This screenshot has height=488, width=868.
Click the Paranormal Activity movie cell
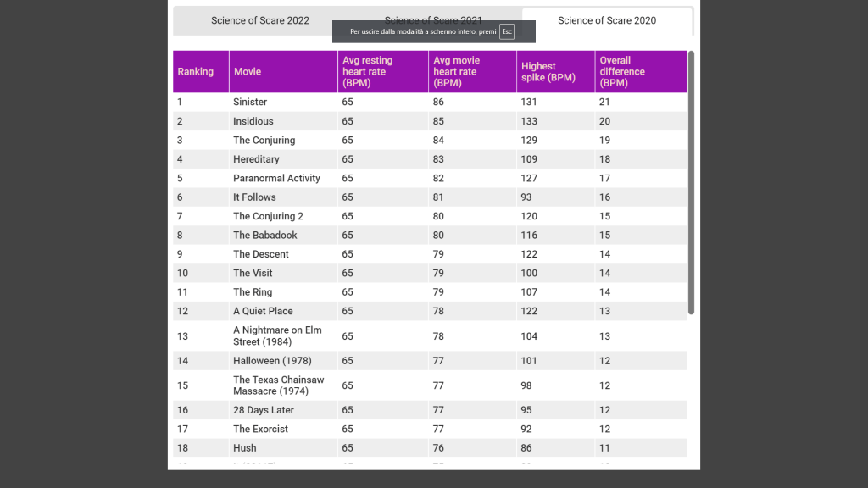[x=276, y=178]
